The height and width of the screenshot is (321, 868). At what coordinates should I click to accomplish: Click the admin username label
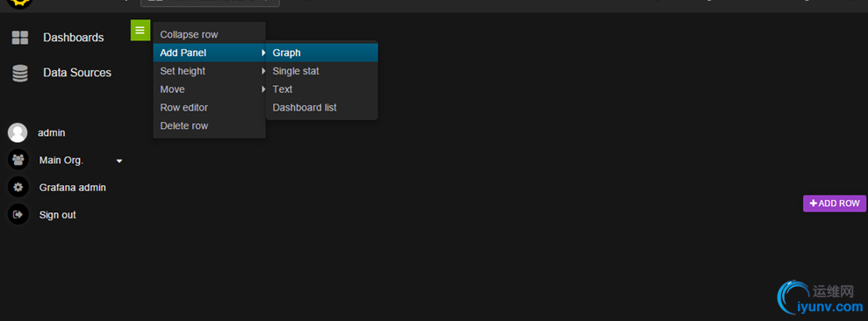point(52,132)
